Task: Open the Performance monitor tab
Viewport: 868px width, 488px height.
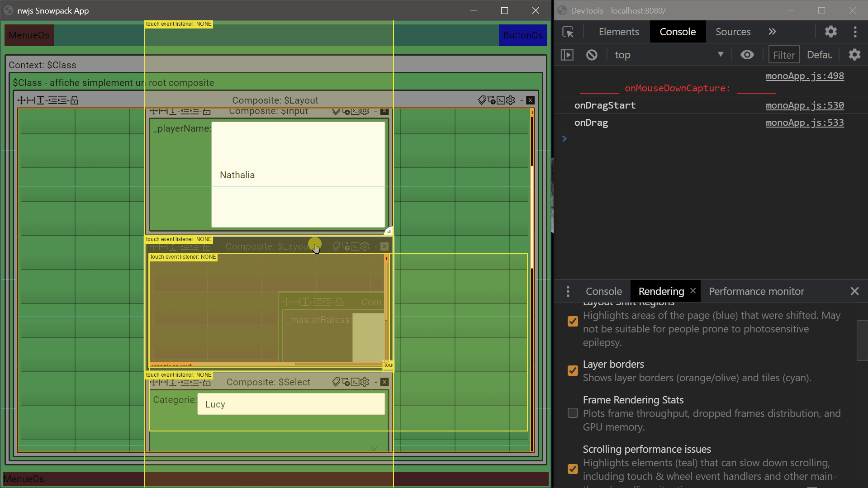Action: pyautogui.click(x=756, y=292)
